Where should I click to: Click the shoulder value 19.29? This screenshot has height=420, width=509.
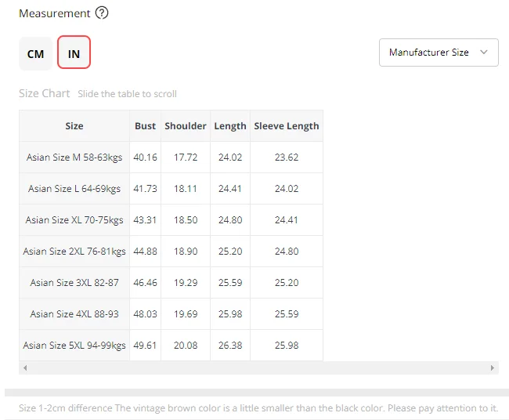186,283
